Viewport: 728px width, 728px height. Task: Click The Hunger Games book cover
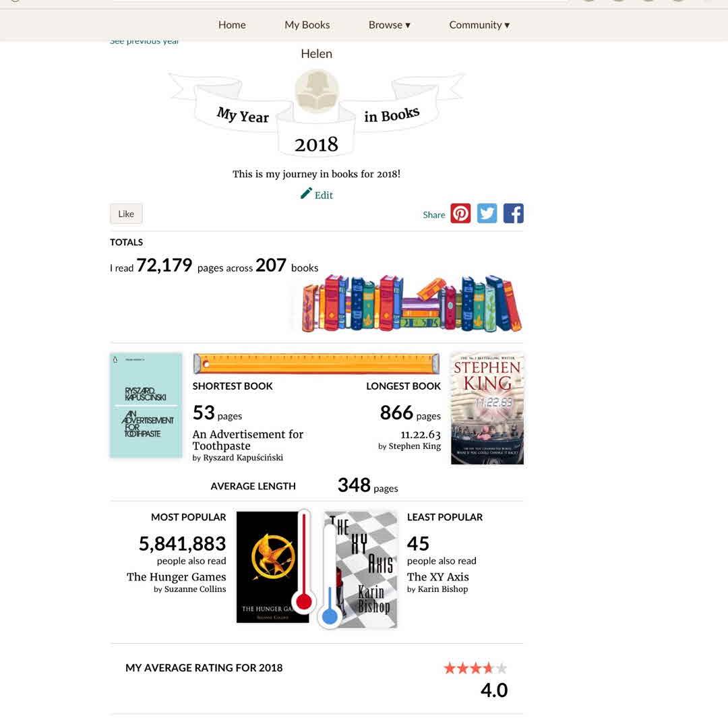272,567
